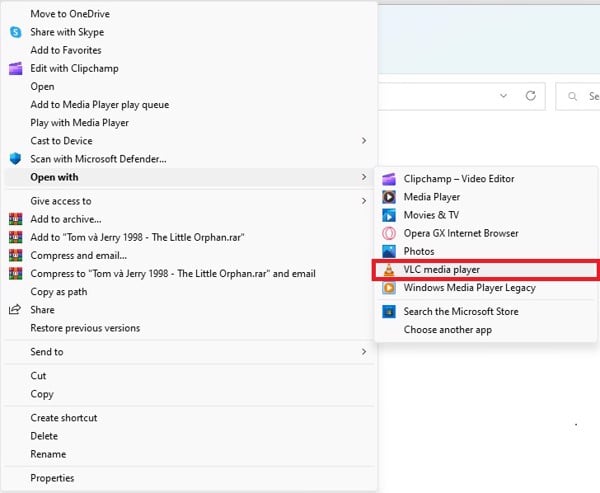
Task: Expand the Send to submenu arrow
Action: (x=364, y=351)
